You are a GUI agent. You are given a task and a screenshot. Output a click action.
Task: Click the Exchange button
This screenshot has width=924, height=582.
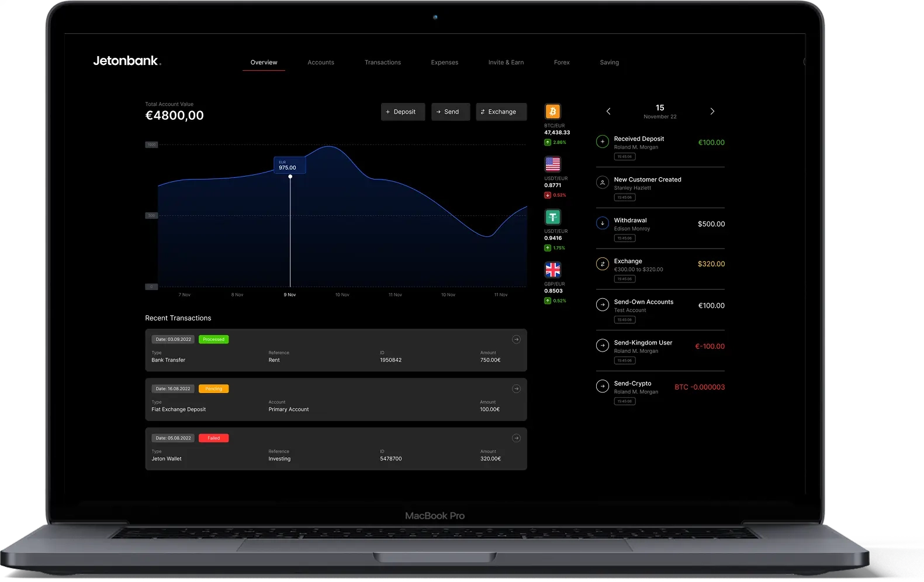click(x=501, y=112)
